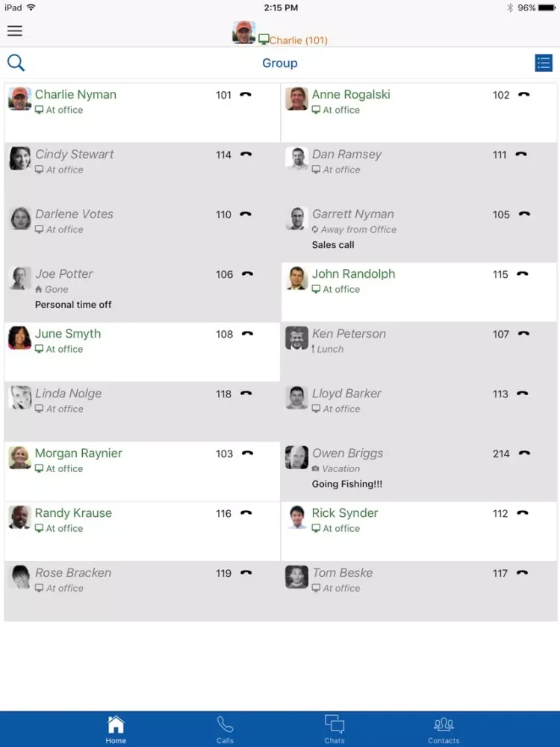Switch to the Calls tab
Image resolution: width=560 pixels, height=747 pixels.
(x=225, y=729)
